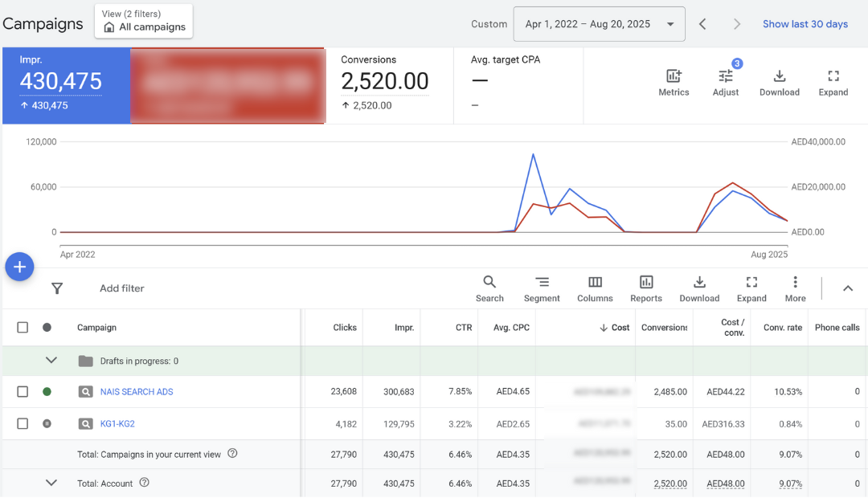Screen dimensions: 868x498
Task: Download the chart using top Download icon
Action: pos(779,77)
